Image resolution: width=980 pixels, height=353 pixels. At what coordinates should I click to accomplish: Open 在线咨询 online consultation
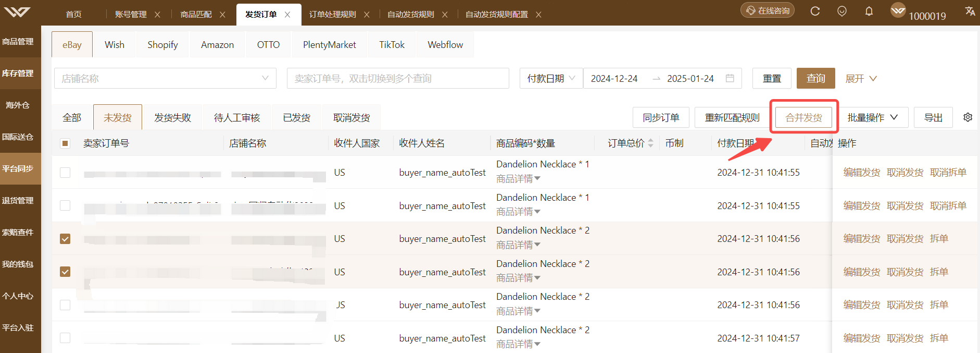[x=768, y=10]
